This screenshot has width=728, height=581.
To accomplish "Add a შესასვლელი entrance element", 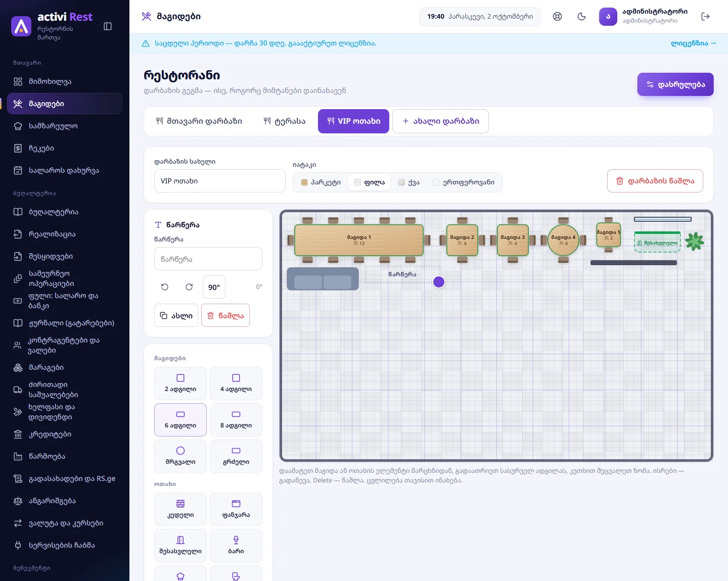I will (180, 546).
